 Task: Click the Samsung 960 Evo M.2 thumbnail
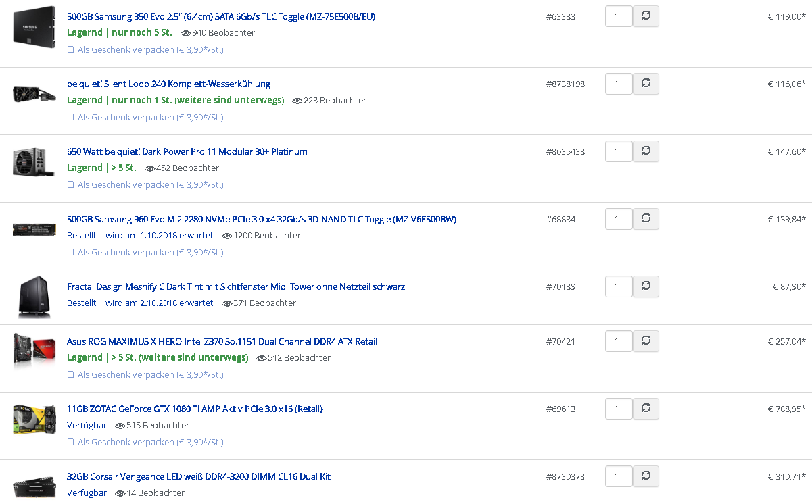pos(33,229)
